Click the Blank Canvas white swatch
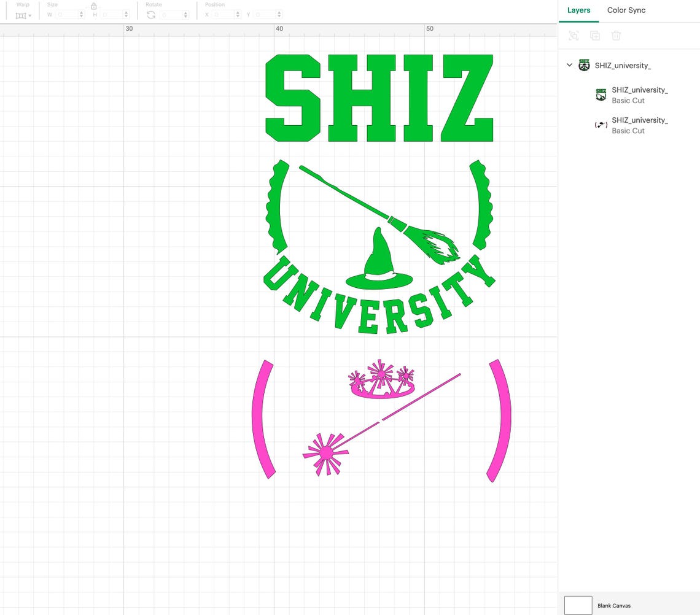 (x=578, y=605)
